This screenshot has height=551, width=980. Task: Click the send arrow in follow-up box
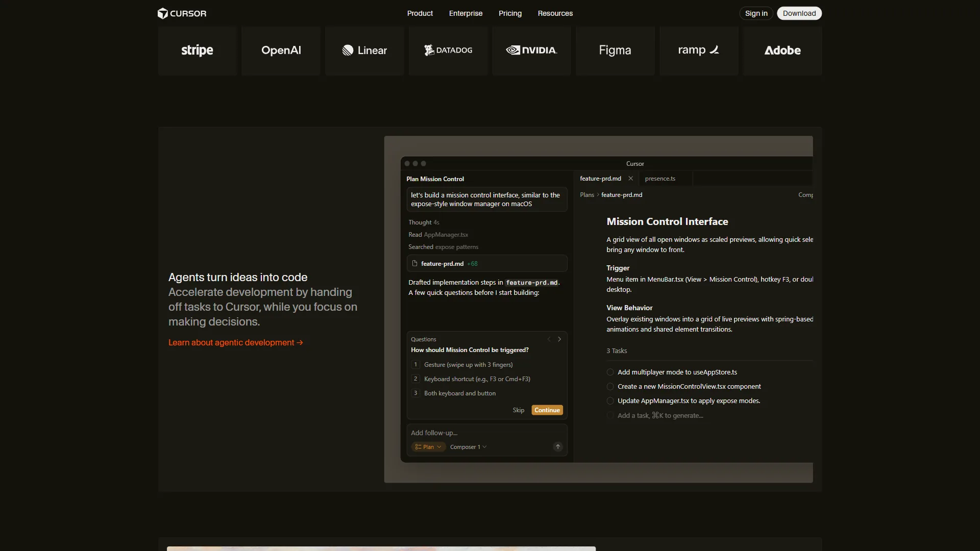coord(558,447)
